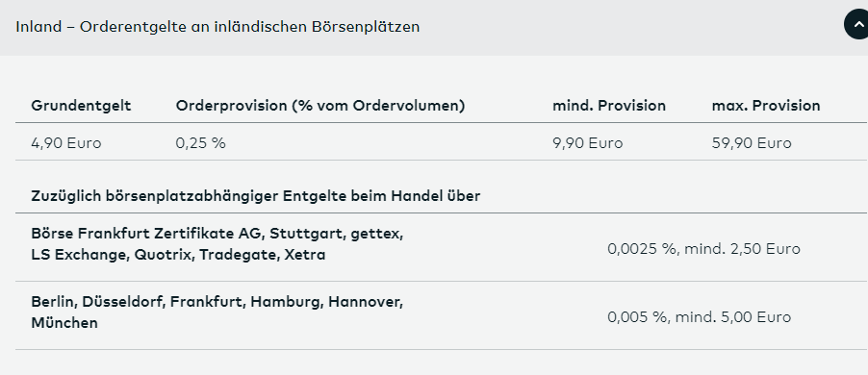The width and height of the screenshot is (868, 375).
Task: Click the 9,90 Euro minimum value
Action: (587, 143)
